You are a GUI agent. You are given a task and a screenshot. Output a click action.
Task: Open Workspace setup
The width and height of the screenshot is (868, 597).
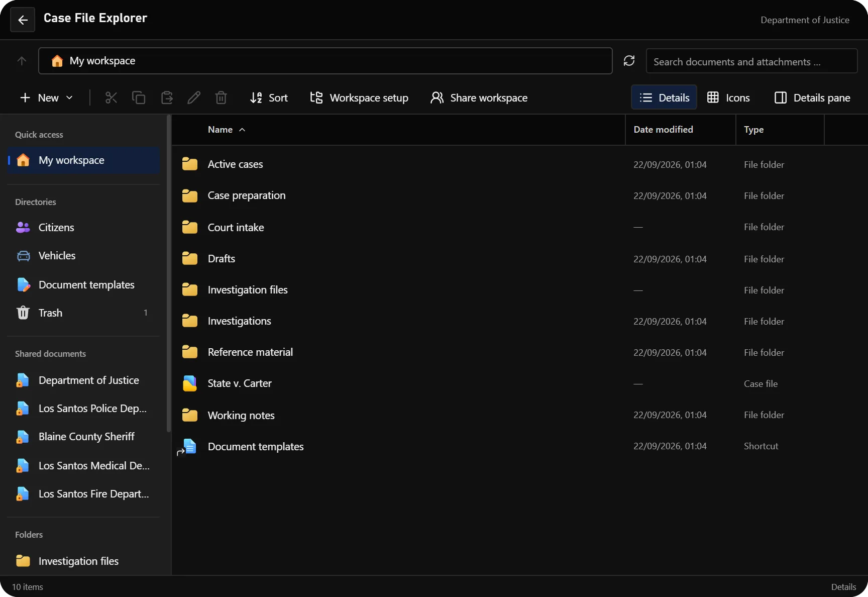pos(359,97)
